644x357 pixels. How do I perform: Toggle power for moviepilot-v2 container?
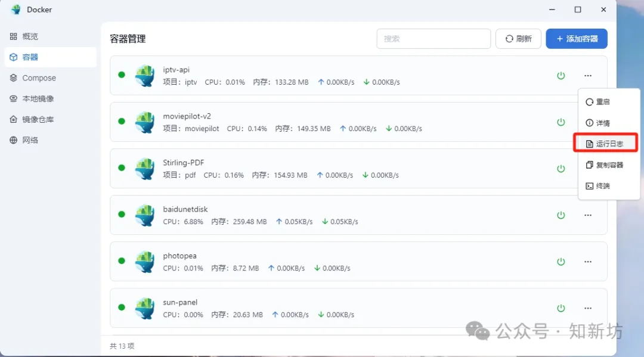(x=561, y=122)
